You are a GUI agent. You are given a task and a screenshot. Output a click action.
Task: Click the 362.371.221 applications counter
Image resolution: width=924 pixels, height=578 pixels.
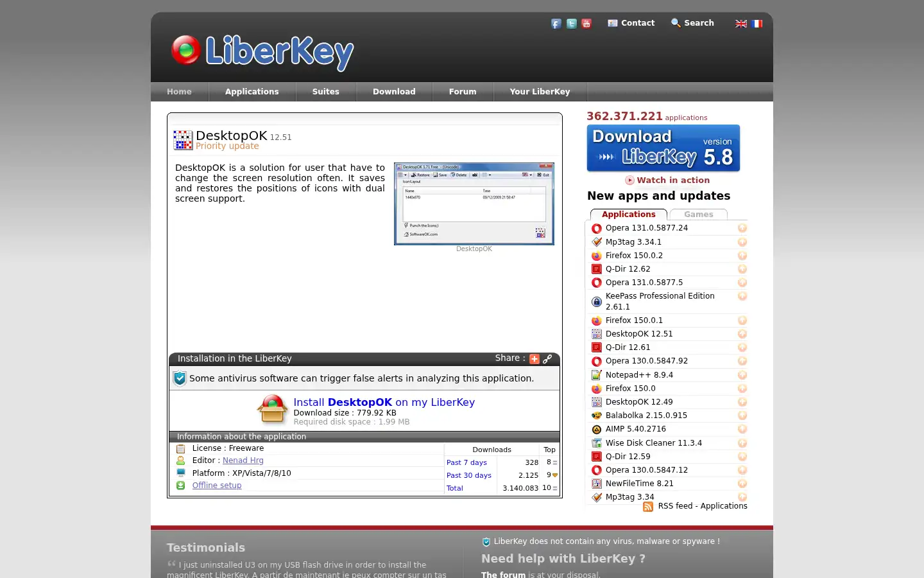click(647, 116)
